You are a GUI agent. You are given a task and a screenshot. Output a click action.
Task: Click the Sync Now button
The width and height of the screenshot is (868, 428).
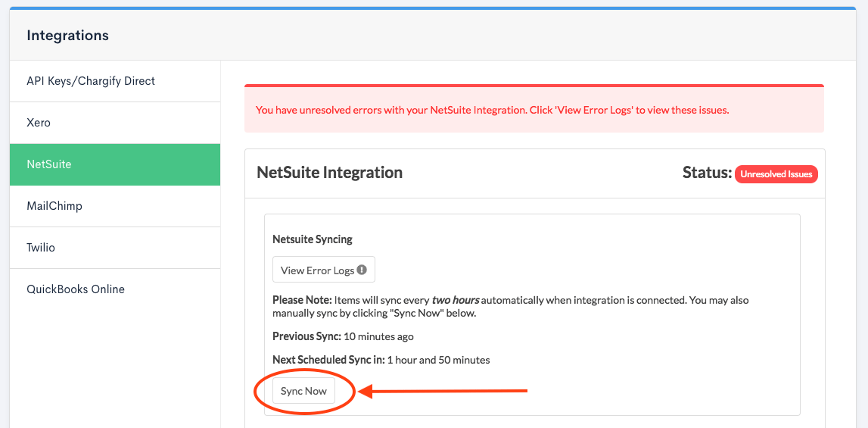[x=304, y=391]
